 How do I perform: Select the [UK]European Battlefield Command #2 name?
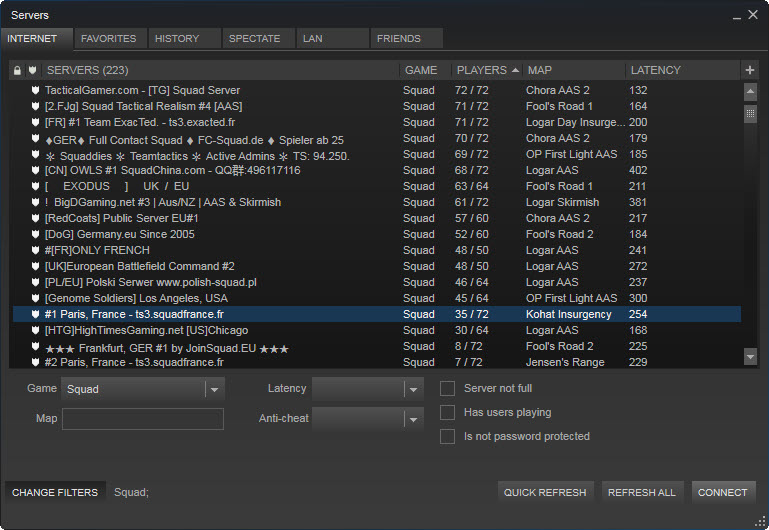(139, 266)
